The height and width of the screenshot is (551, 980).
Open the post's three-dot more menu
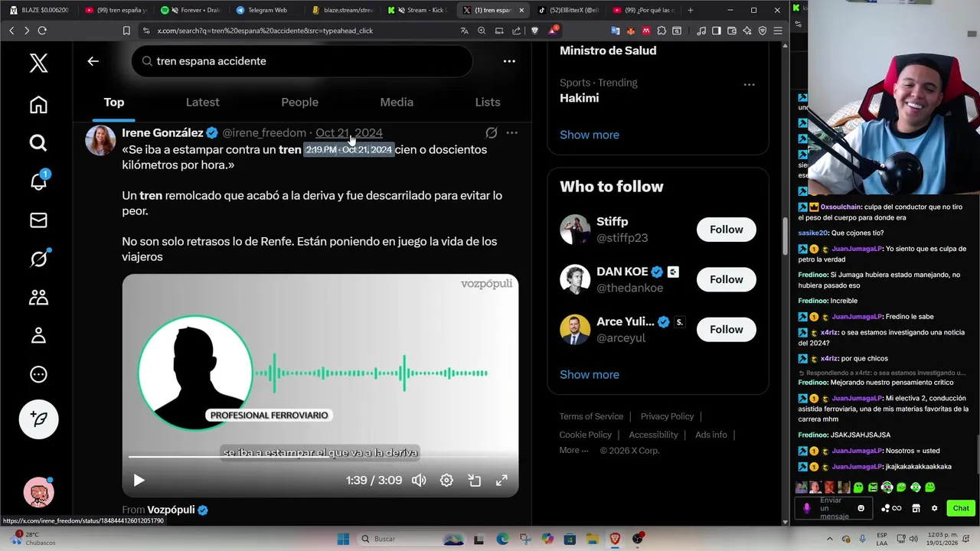click(x=511, y=133)
